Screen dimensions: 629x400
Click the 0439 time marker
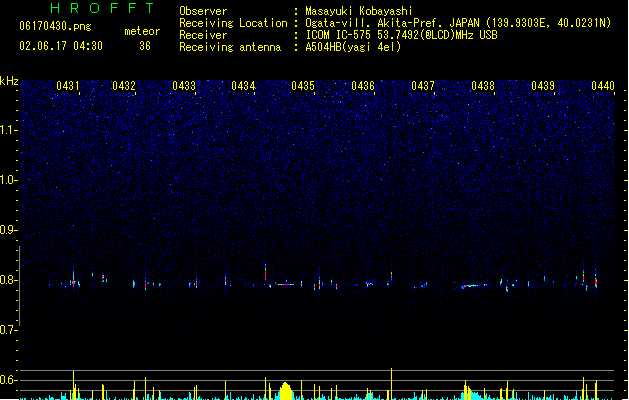coord(543,86)
